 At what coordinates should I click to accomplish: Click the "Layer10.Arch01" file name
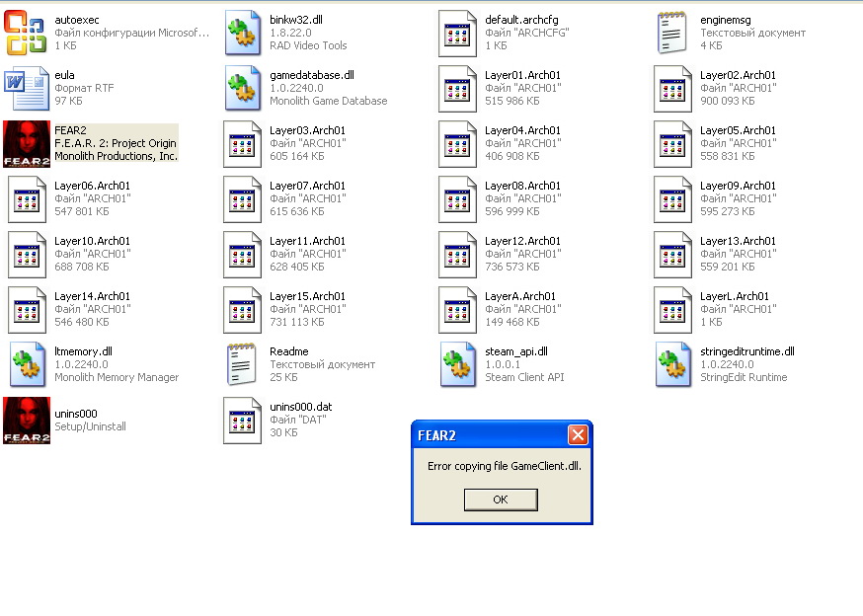(x=93, y=241)
